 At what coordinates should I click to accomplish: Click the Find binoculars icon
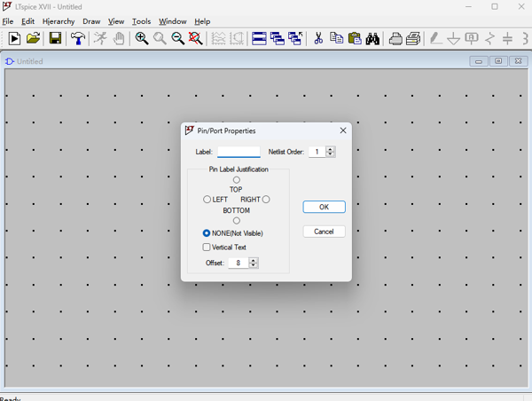click(372, 39)
